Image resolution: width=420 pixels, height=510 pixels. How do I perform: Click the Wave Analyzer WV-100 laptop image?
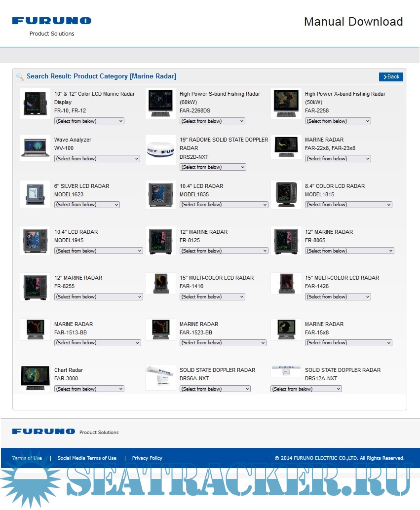tap(35, 148)
